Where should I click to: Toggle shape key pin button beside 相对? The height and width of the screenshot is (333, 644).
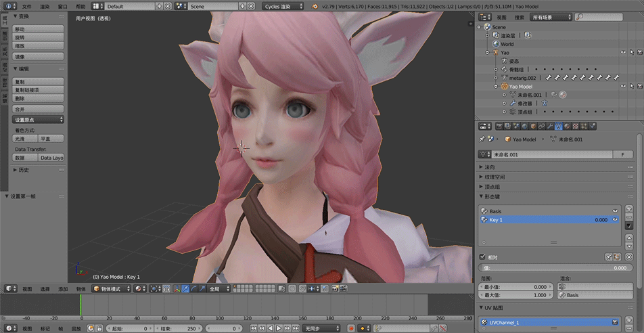click(x=609, y=257)
